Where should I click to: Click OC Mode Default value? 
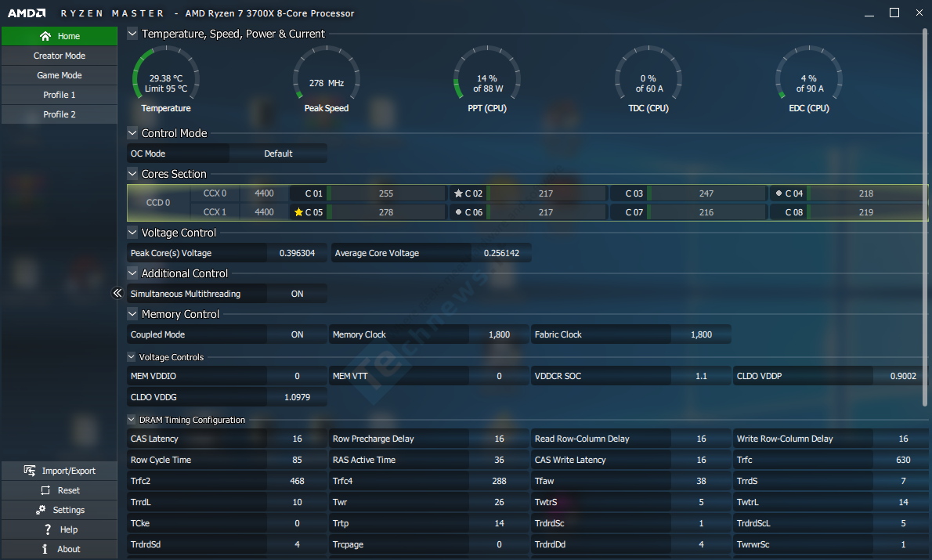tap(278, 154)
